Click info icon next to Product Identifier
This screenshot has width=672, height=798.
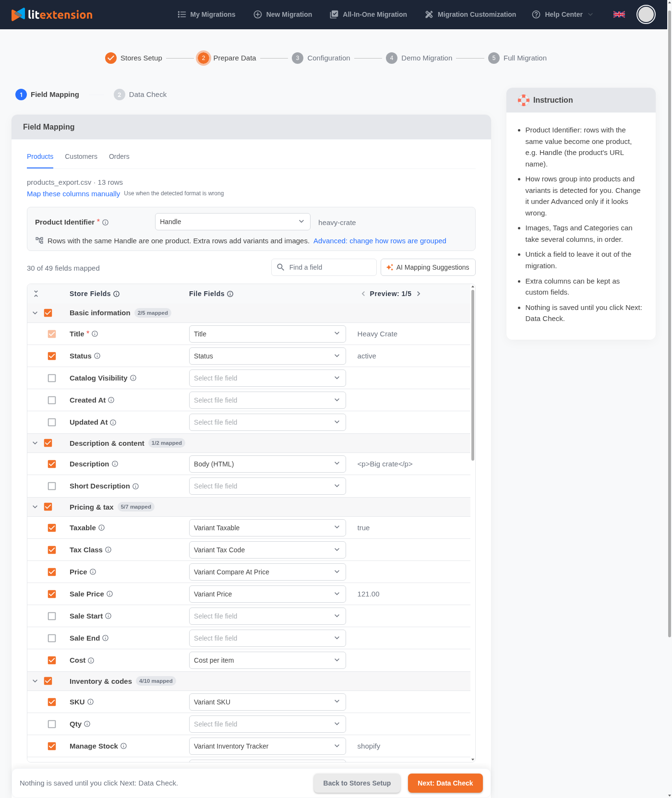tap(106, 223)
